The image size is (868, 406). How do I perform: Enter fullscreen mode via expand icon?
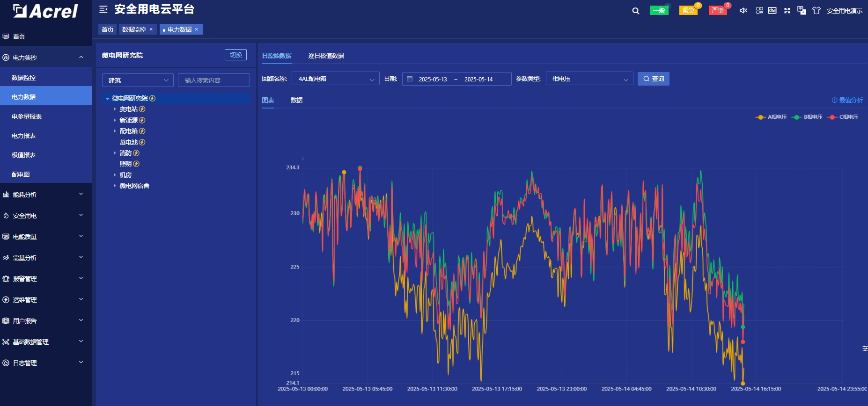787,11
